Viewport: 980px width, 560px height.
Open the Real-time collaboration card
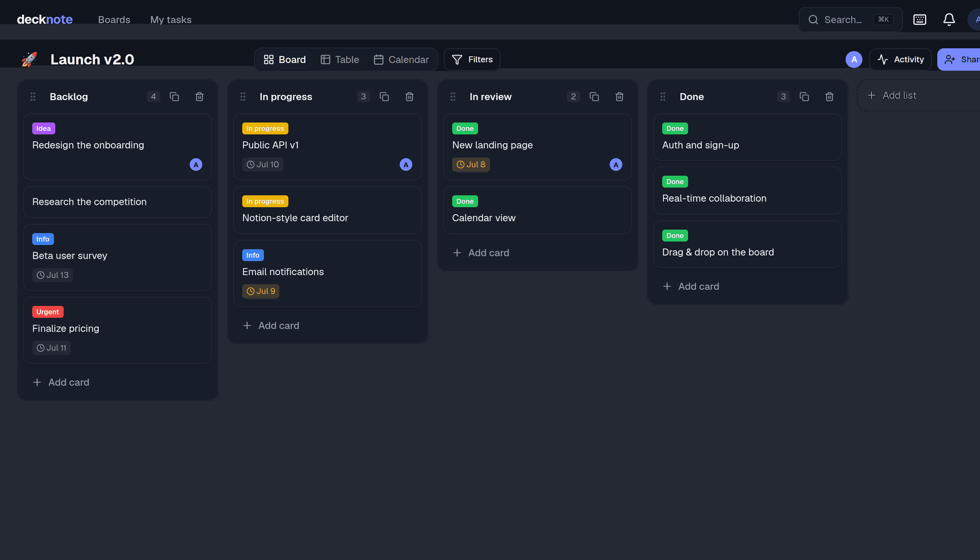tap(747, 191)
